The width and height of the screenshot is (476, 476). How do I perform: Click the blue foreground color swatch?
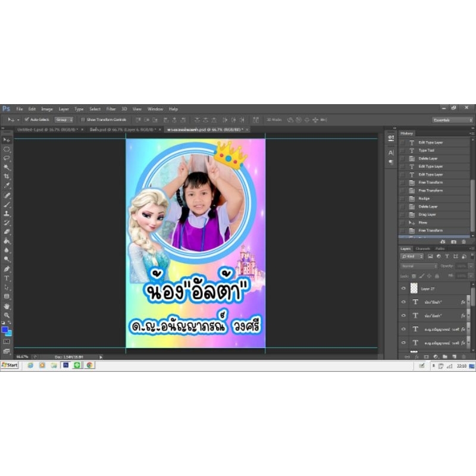(4, 330)
